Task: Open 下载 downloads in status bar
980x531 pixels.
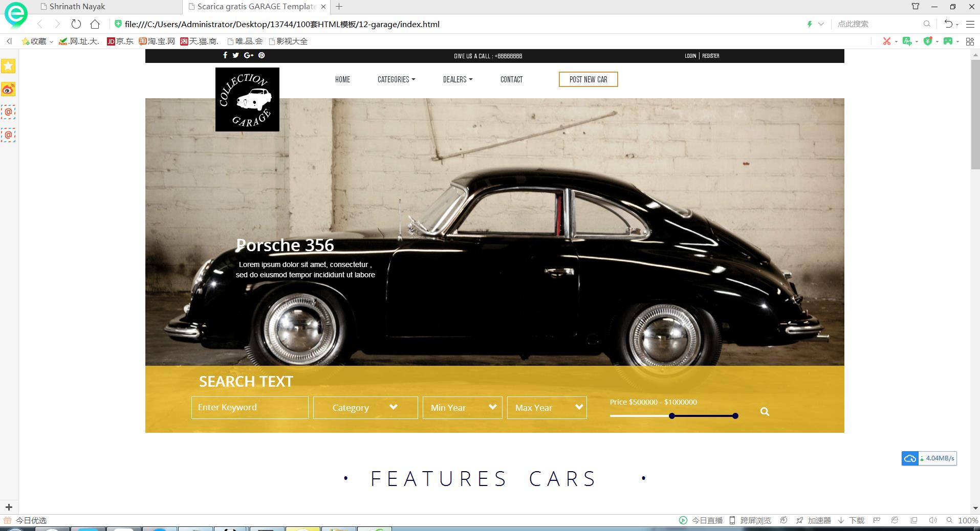Action: (x=851, y=520)
